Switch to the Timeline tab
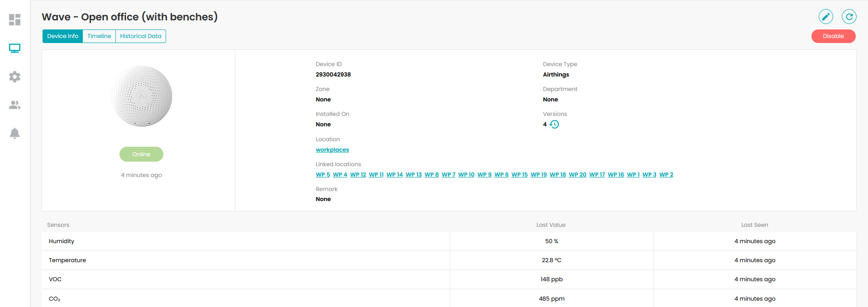 pos(99,36)
